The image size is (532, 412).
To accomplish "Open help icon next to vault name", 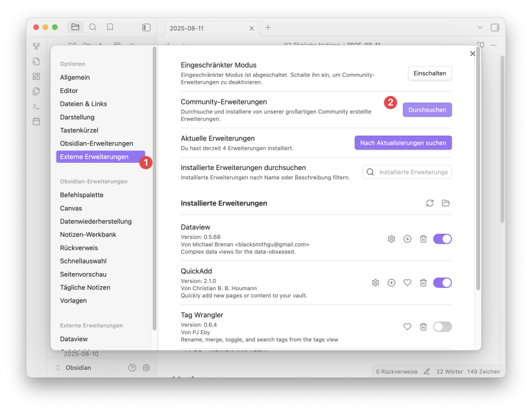I will (132, 367).
